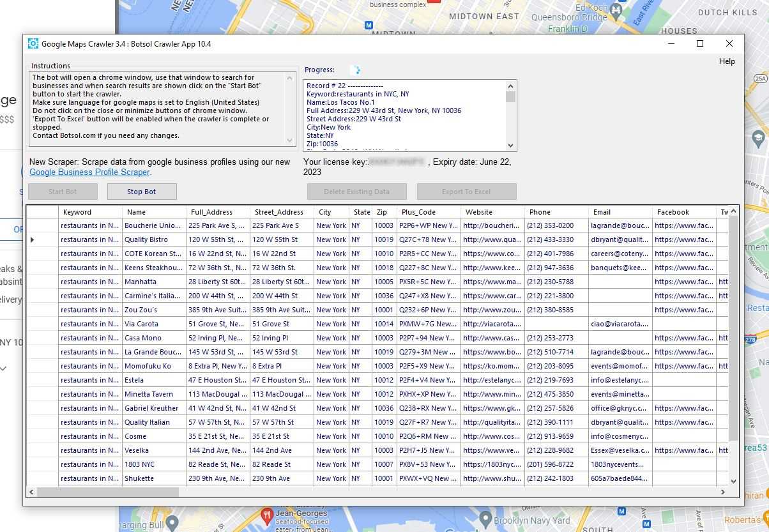Select the 'Keens Steakhou...' name cell
769x532 pixels.
click(x=155, y=268)
